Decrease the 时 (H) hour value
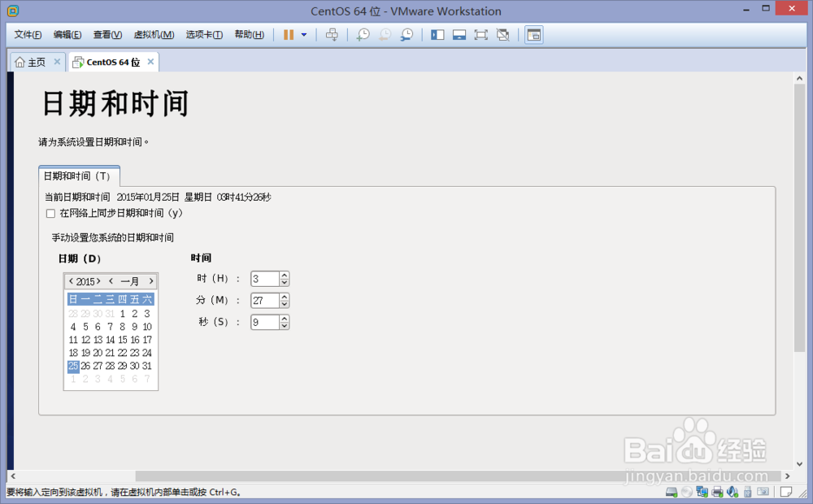This screenshot has width=813, height=504. click(x=284, y=282)
